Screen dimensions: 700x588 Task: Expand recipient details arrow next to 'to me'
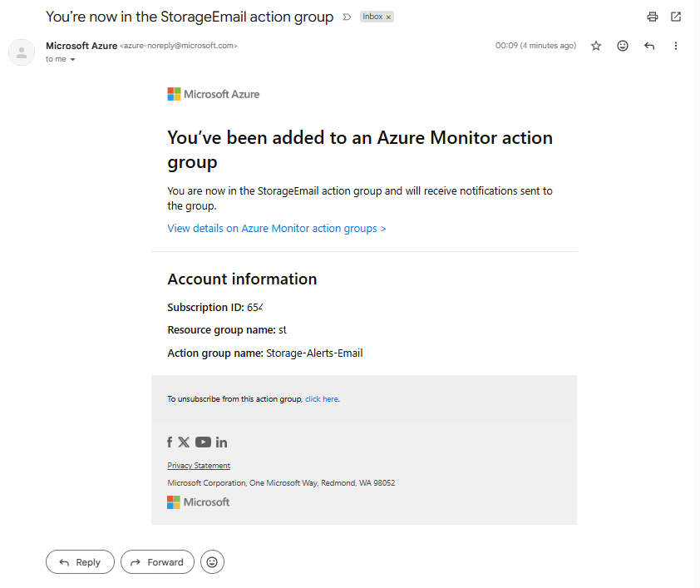[73, 60]
